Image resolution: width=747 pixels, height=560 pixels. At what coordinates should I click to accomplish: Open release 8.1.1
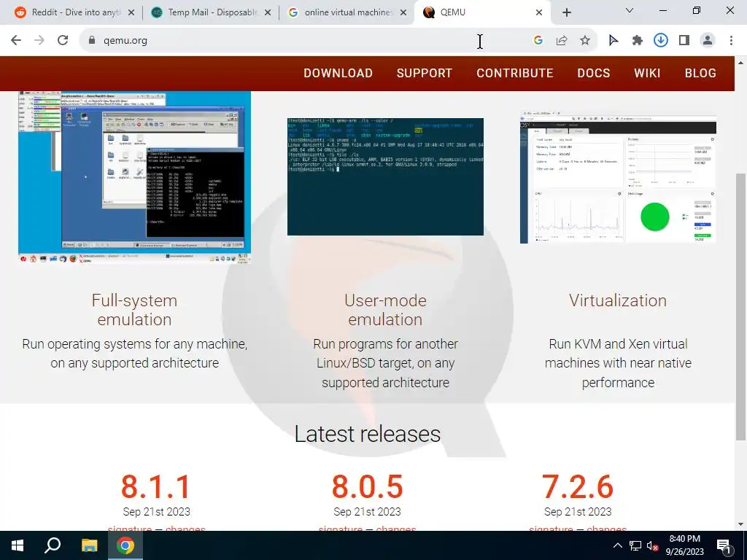156,486
